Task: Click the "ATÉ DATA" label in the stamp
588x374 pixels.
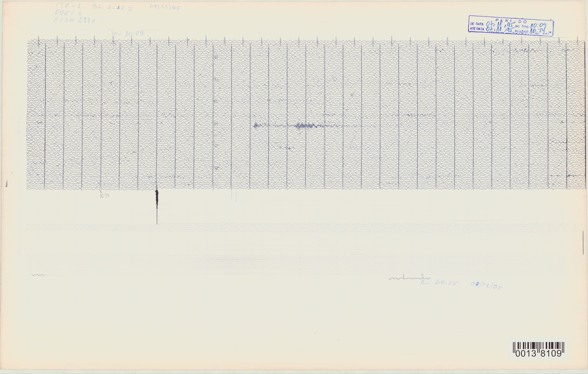Action: [477, 29]
